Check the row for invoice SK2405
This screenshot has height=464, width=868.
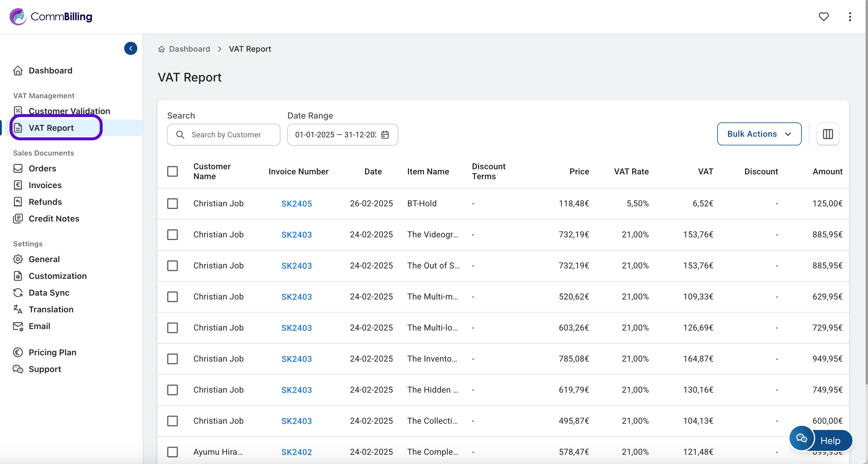pyautogui.click(x=172, y=204)
